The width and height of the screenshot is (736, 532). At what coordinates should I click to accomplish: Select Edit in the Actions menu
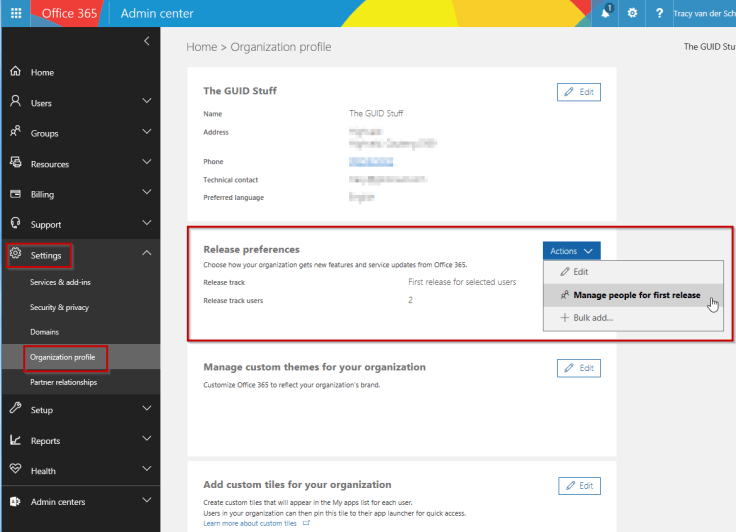580,272
